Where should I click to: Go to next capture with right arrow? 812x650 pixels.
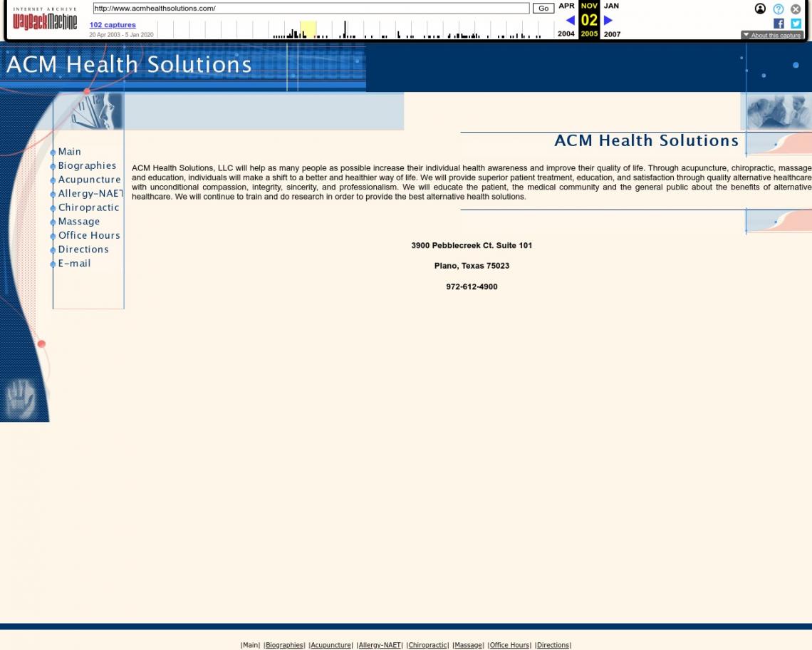(608, 20)
